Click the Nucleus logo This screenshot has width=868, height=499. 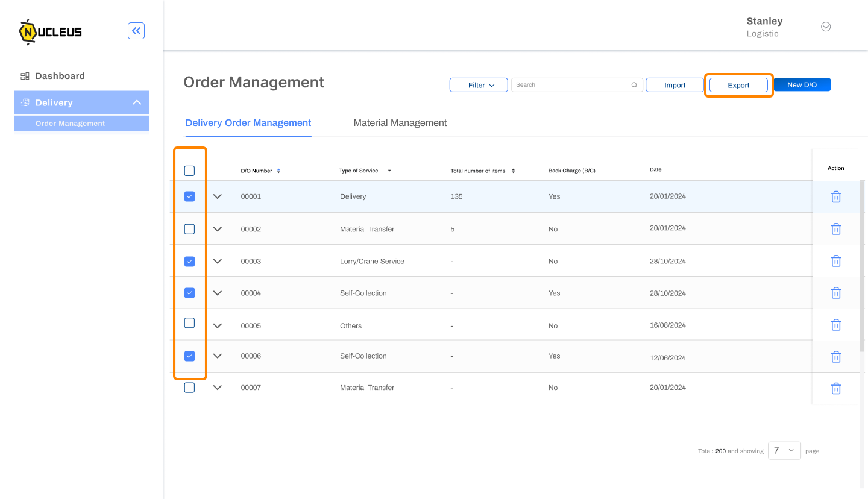click(x=50, y=32)
